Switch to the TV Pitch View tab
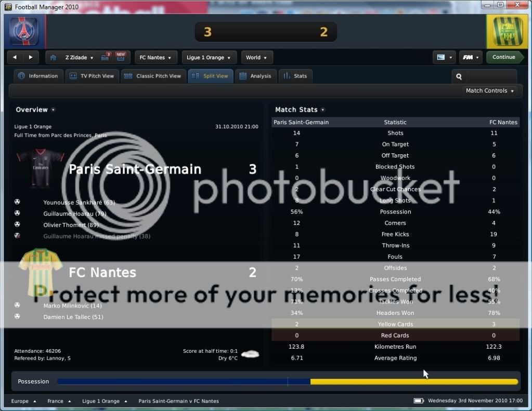Viewport: 532px width, 411px height. pos(92,76)
